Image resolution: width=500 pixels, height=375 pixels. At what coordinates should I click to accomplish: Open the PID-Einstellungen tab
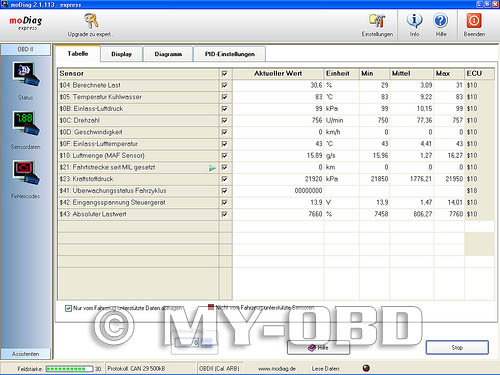[230, 54]
